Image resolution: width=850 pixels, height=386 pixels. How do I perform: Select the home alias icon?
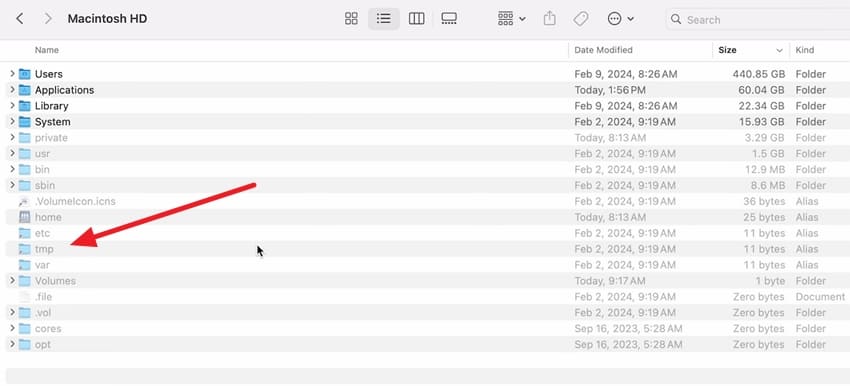[24, 217]
